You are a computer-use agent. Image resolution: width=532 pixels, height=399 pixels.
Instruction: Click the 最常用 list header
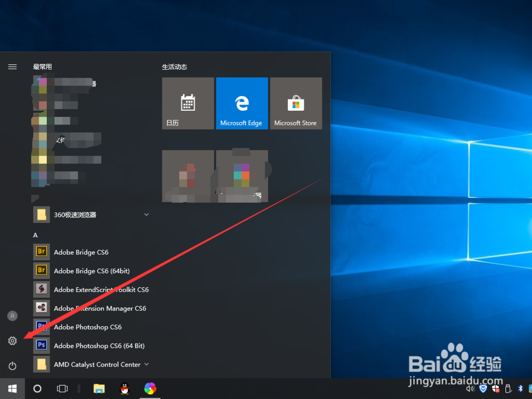(x=43, y=67)
